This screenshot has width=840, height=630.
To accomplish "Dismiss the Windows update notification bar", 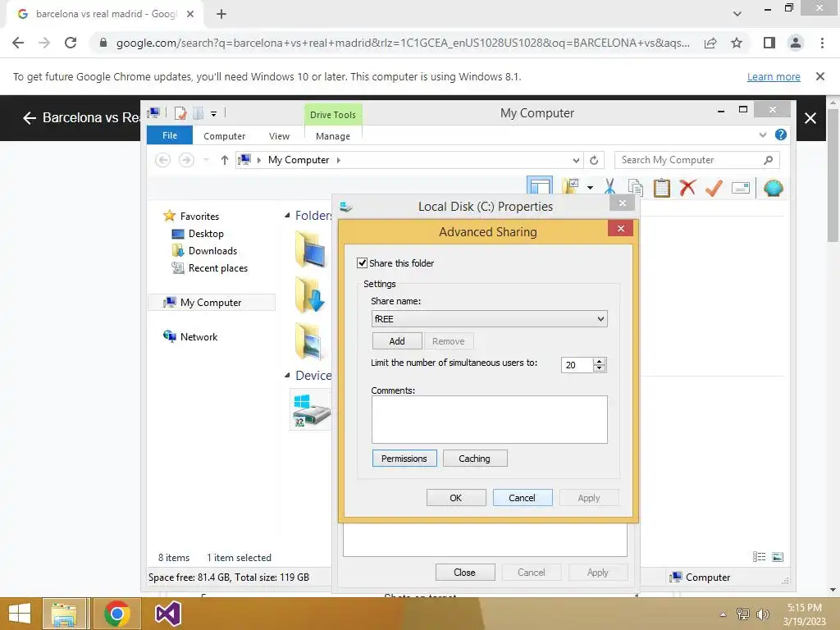I will click(x=819, y=76).
